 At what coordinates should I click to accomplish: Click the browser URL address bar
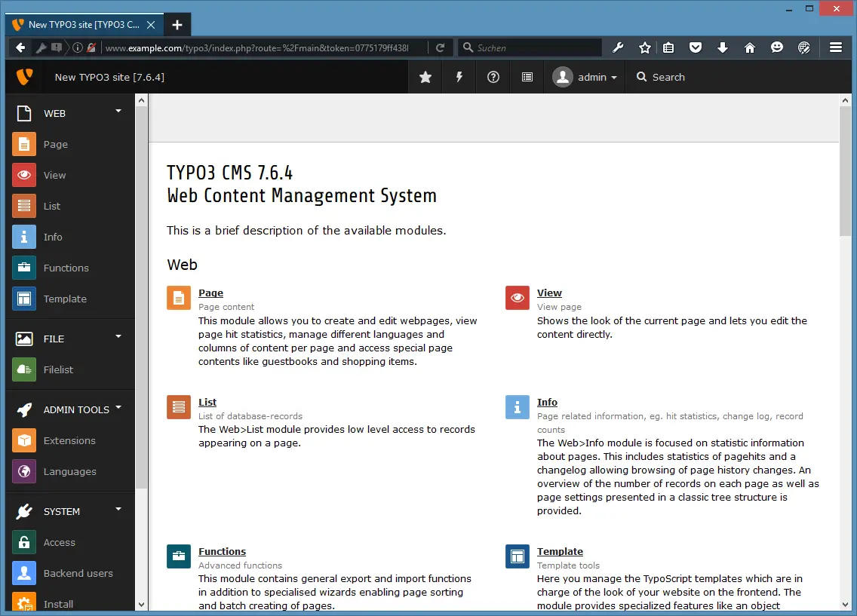257,48
